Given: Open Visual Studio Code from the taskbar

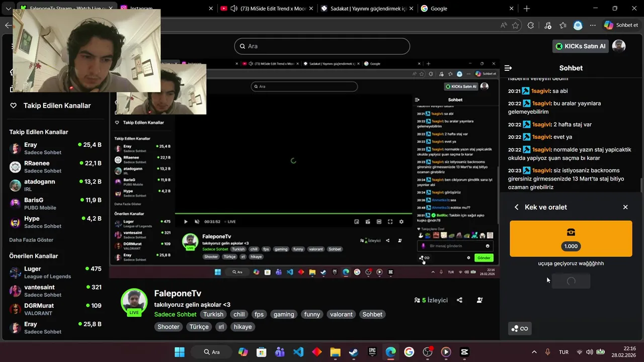Looking at the screenshot, I should coord(298,352).
